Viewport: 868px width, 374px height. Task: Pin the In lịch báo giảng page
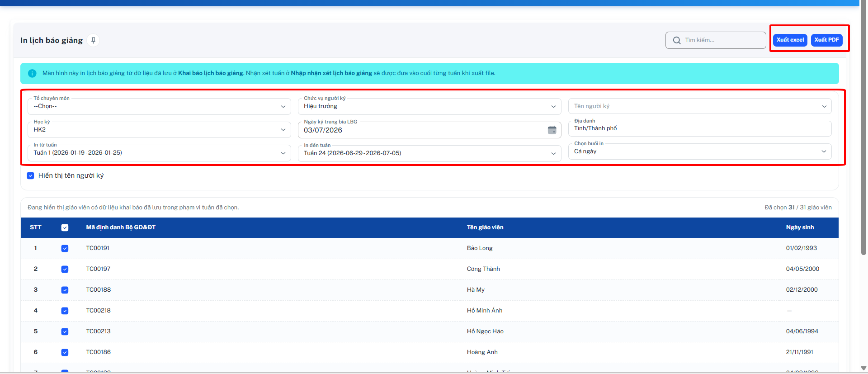[93, 40]
